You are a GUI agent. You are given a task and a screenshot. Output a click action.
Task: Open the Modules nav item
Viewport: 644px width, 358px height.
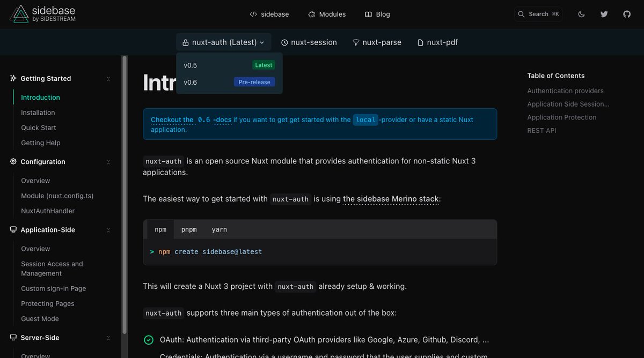[x=327, y=14]
